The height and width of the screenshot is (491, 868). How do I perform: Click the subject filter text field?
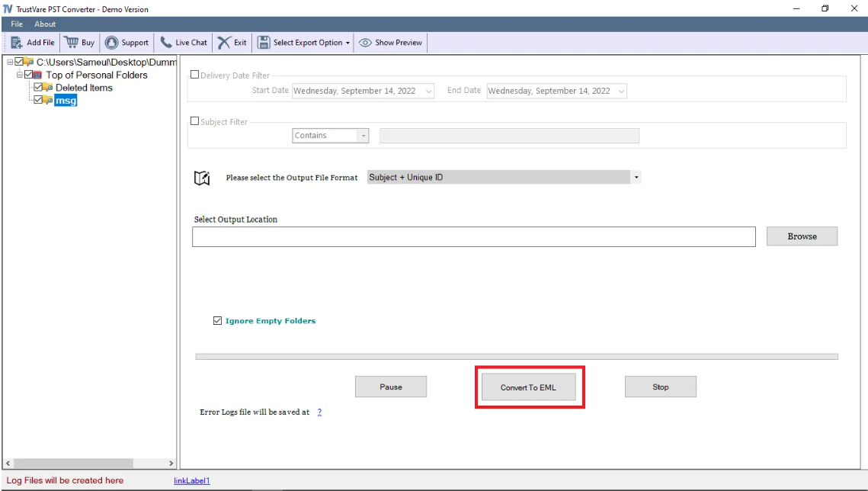tap(509, 136)
